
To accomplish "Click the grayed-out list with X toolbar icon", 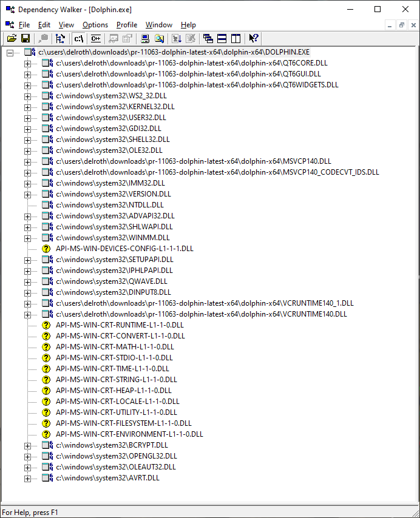I will tap(191, 39).
